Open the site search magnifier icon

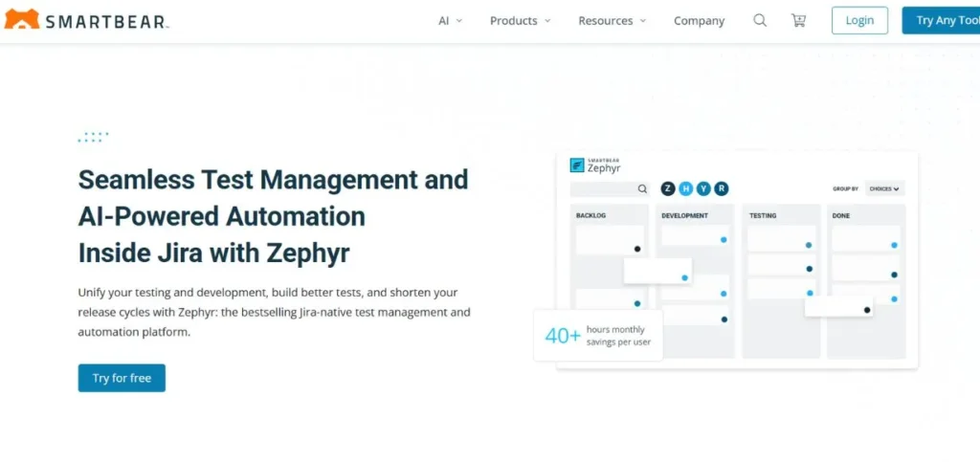click(760, 21)
